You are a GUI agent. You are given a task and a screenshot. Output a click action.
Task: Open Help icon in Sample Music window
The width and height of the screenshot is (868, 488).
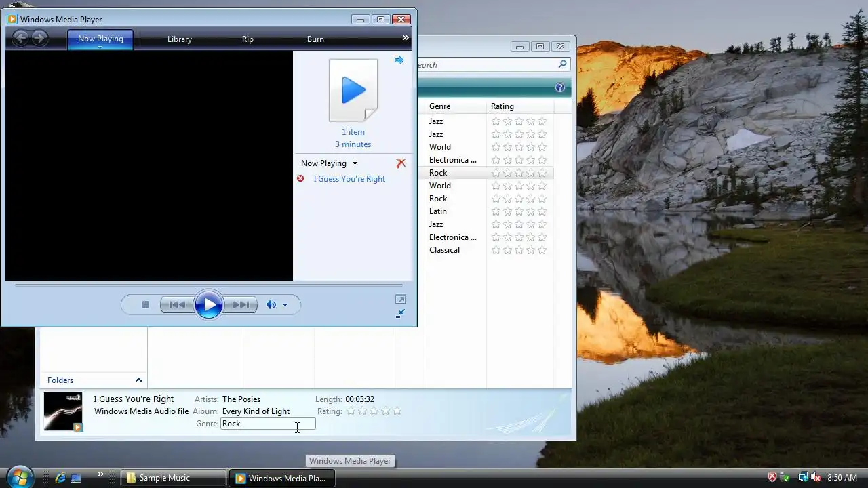pos(560,87)
